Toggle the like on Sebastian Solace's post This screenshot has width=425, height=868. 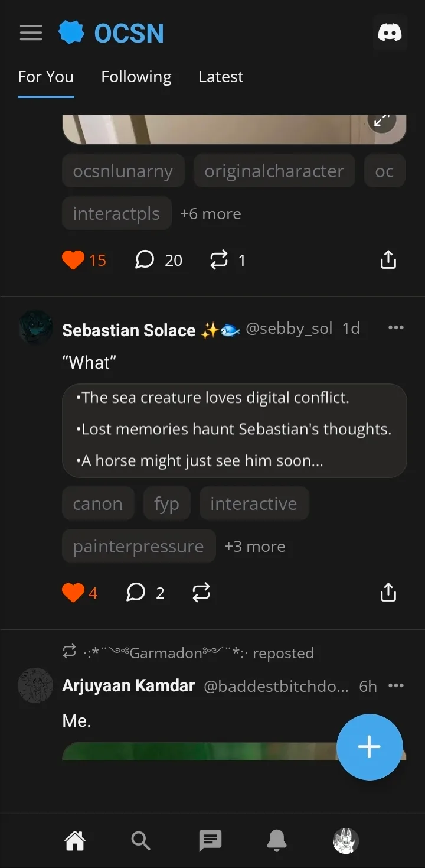(x=73, y=592)
